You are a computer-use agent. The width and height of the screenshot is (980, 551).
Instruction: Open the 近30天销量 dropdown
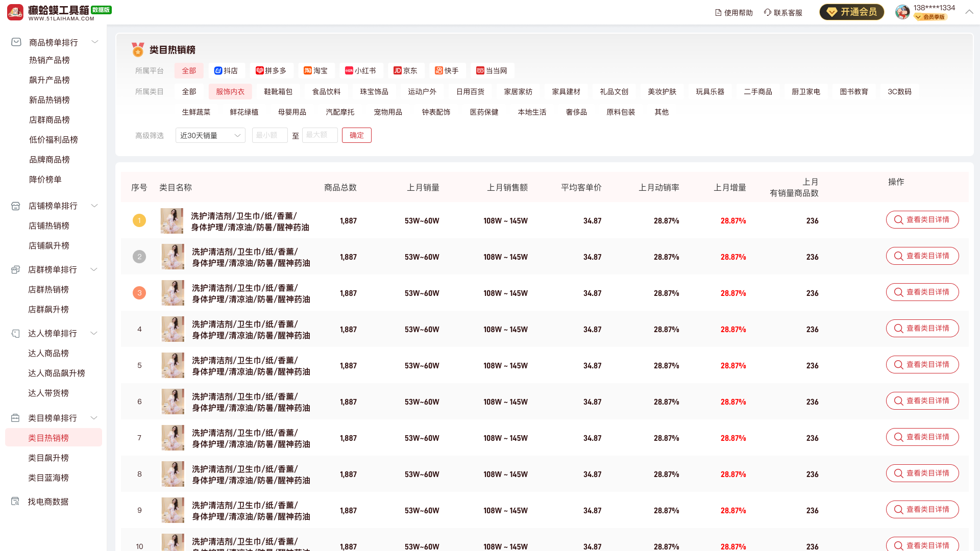point(210,135)
